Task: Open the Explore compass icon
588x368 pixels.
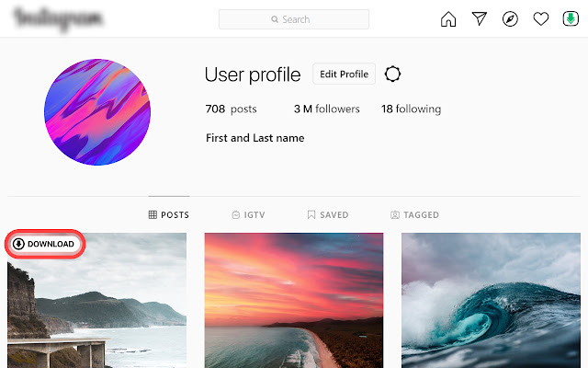Action: (x=510, y=18)
